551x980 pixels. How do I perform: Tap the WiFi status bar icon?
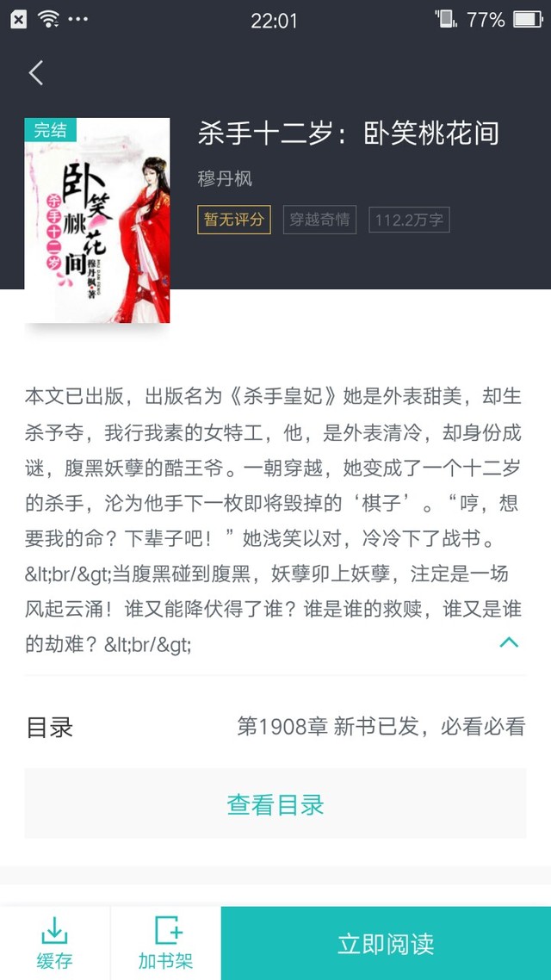[48, 19]
